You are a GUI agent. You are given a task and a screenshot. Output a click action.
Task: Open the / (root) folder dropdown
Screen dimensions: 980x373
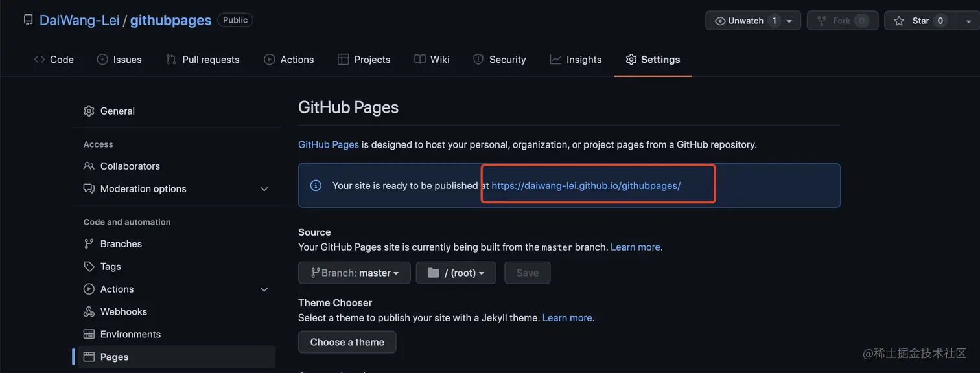tap(456, 273)
